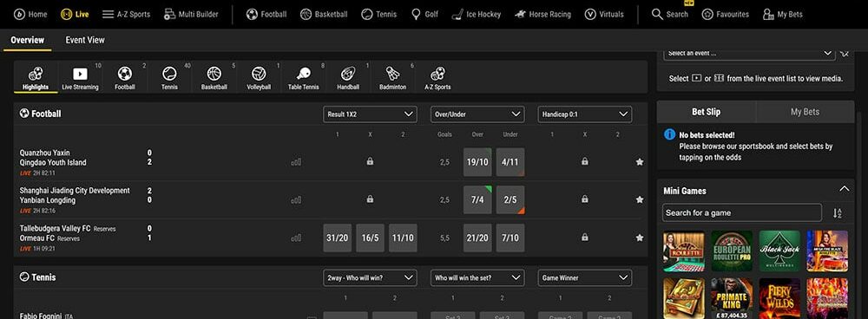The image size is (868, 319).
Task: Sort mini games alphabetically
Action: [837, 213]
